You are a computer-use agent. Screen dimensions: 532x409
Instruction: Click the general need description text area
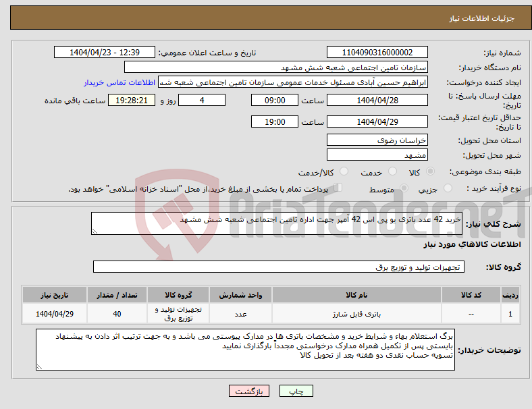[x=277, y=223]
